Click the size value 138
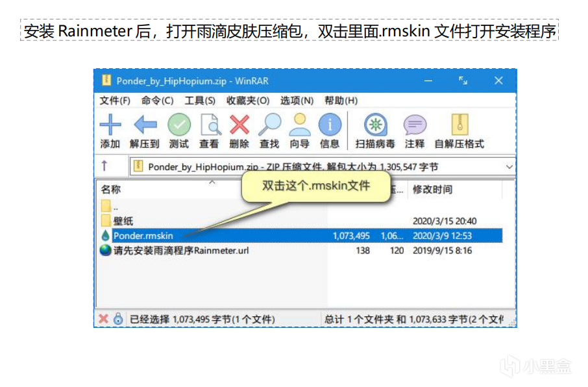This screenshot has width=588, height=387. [x=363, y=251]
